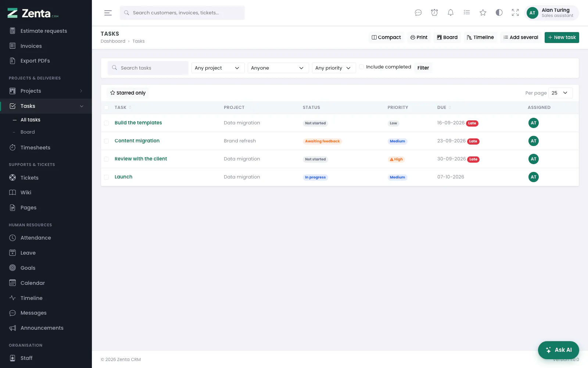Viewport: 588px width, 368px height.
Task: Open the timer alarm clock icon
Action: coord(434,13)
